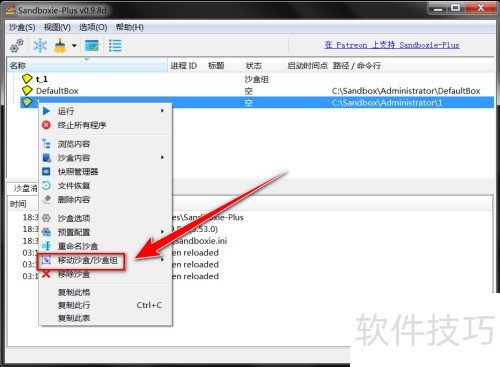Open the Patreon support Sandboxie-Plus link
Viewport: 500px width, 367px height.
point(392,45)
